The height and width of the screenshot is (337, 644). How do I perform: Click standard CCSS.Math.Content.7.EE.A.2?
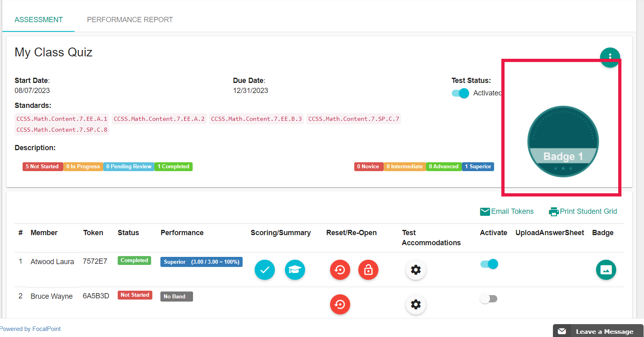159,119
